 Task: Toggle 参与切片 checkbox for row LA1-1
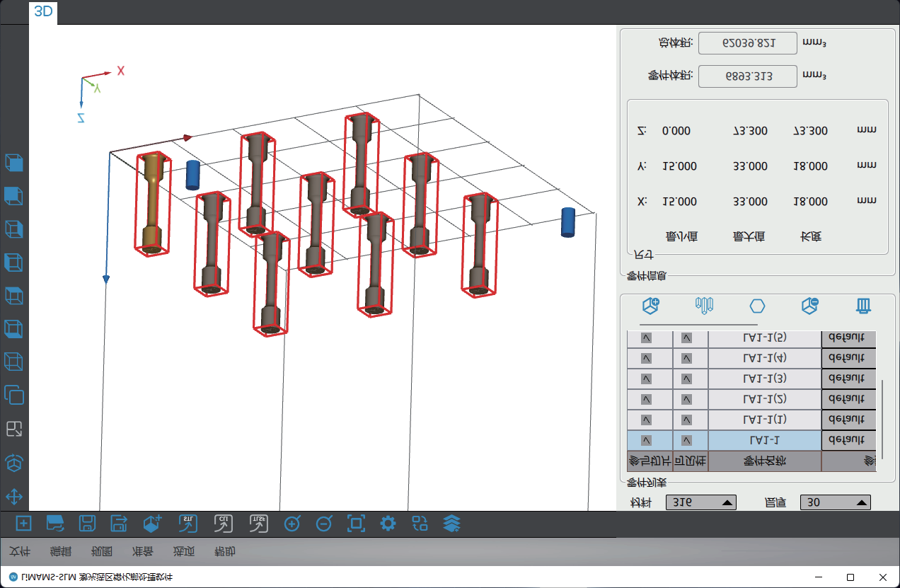click(647, 440)
